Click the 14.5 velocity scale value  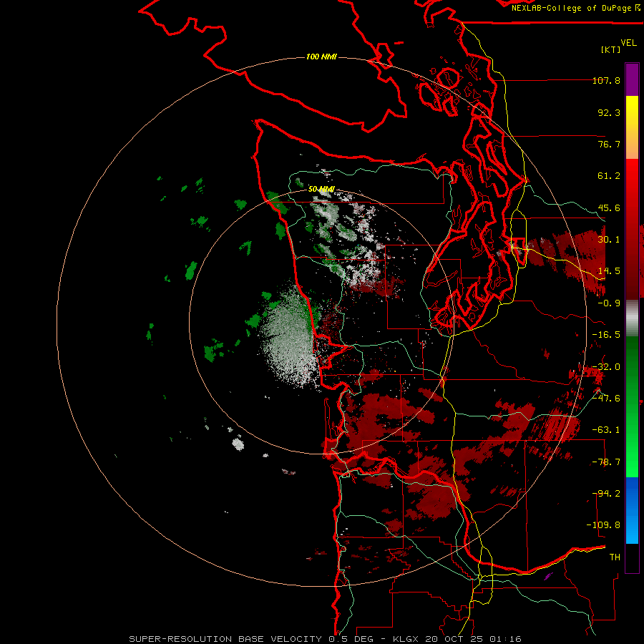tap(609, 271)
